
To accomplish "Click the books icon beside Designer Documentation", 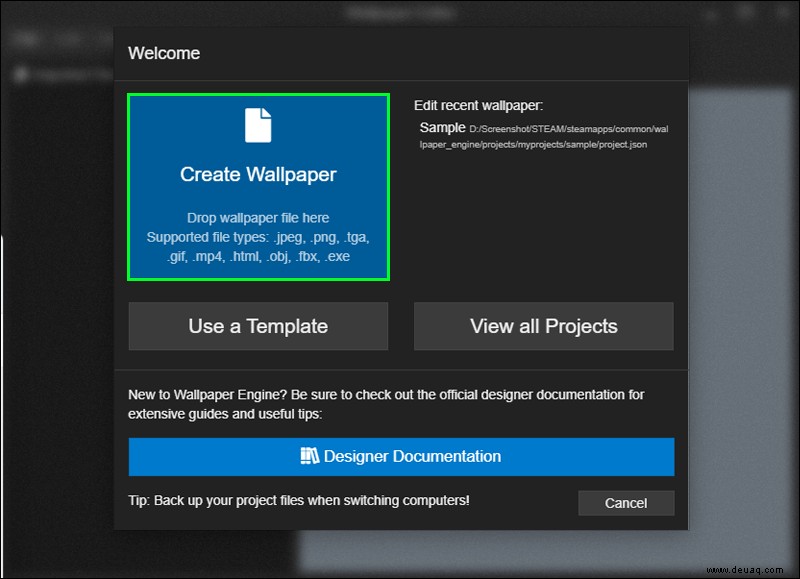I will coord(310,456).
